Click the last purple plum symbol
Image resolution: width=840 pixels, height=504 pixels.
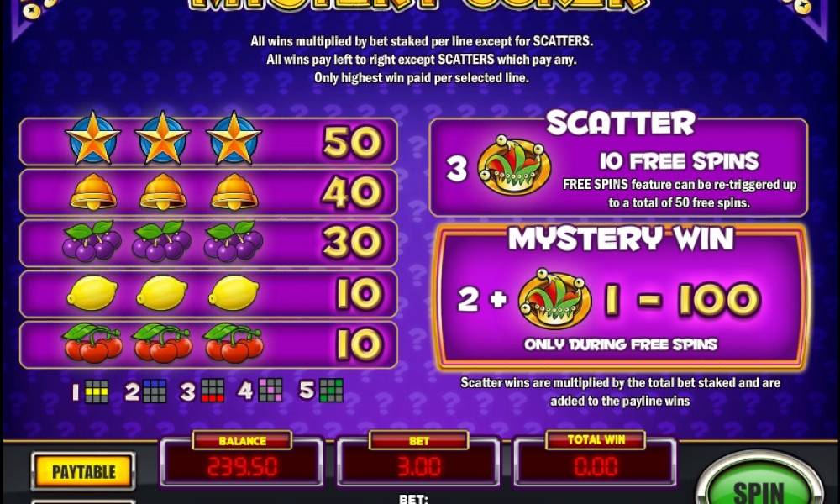point(233,241)
